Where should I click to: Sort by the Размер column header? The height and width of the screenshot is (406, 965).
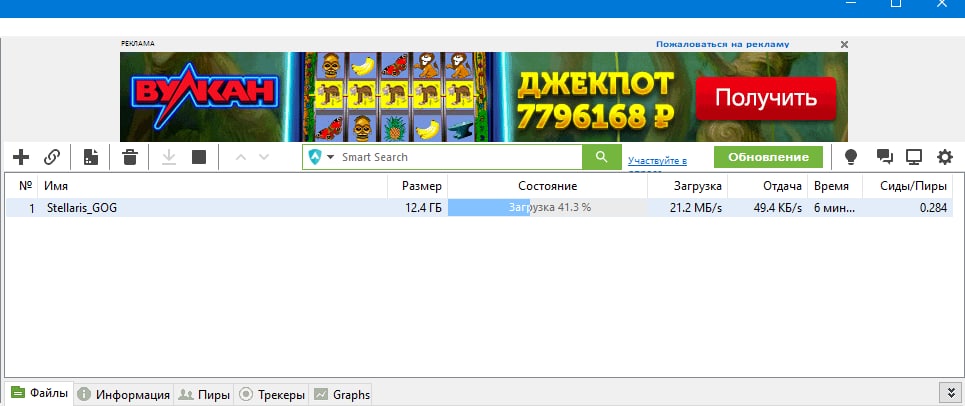click(417, 186)
